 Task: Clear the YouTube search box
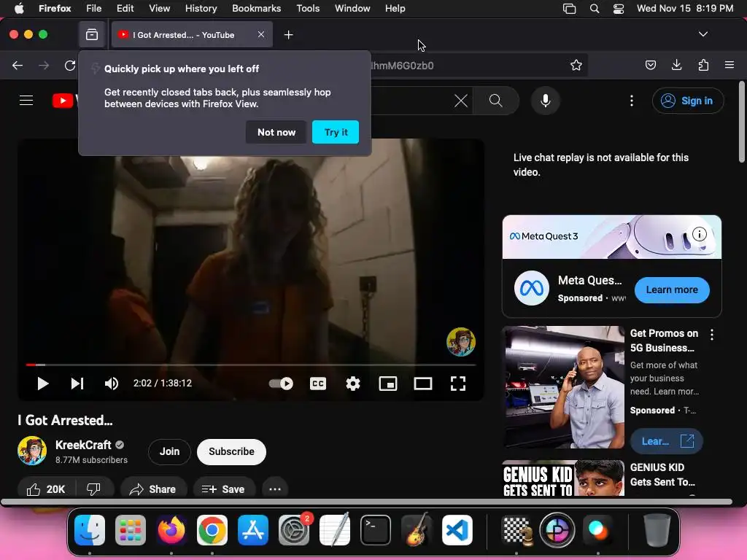[x=461, y=101]
